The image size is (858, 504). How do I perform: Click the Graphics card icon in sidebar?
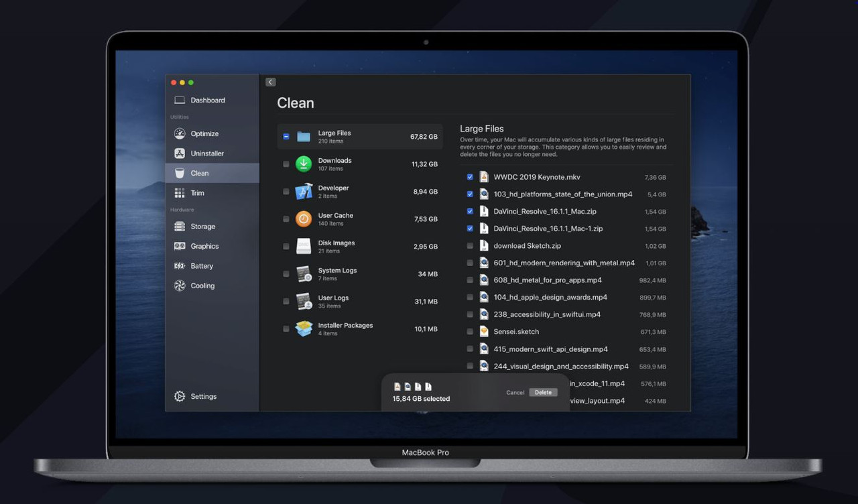coord(180,246)
